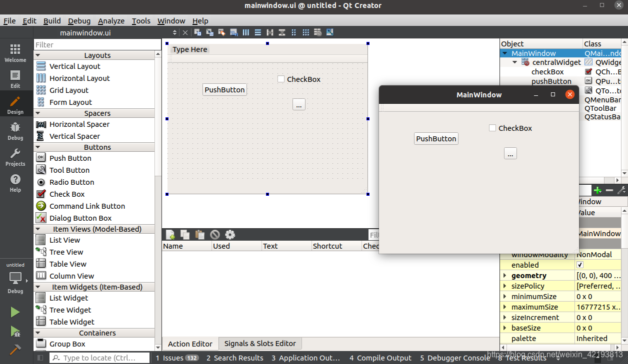Switch to Welcome mode in the sidebar
The width and height of the screenshot is (628, 364).
pos(15,53)
